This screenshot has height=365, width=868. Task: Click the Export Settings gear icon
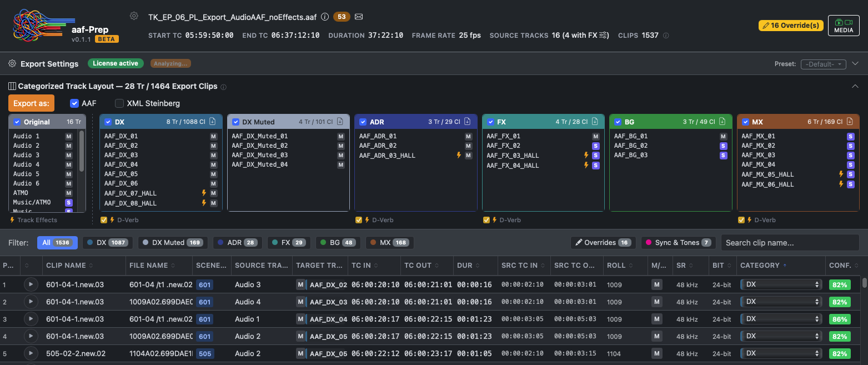pos(12,64)
